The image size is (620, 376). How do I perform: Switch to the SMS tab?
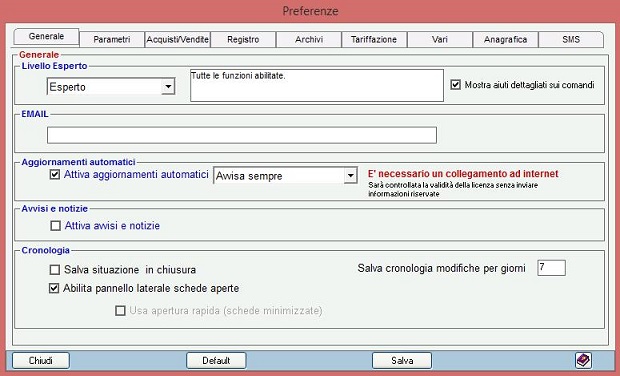571,40
